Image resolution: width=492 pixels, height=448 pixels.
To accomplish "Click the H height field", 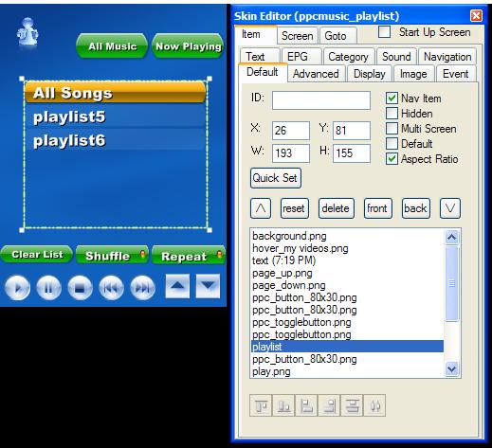I will 352,153.
